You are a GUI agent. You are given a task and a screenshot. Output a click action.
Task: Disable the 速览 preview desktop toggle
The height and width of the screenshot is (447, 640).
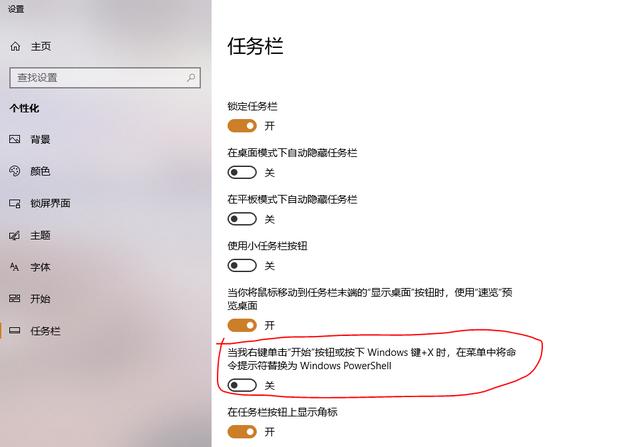coord(242,325)
